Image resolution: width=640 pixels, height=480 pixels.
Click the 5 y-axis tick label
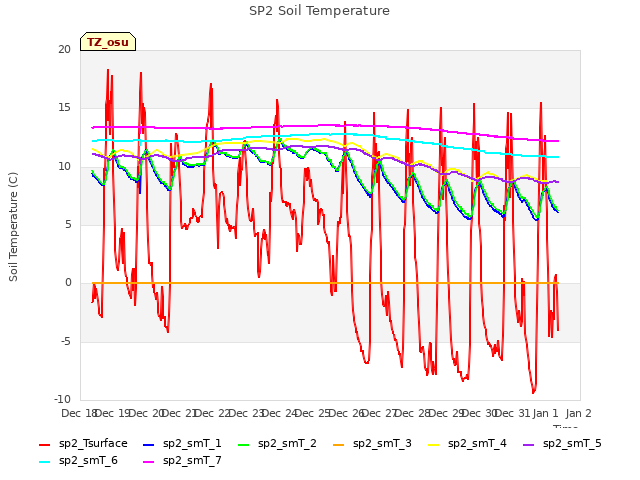point(68,224)
